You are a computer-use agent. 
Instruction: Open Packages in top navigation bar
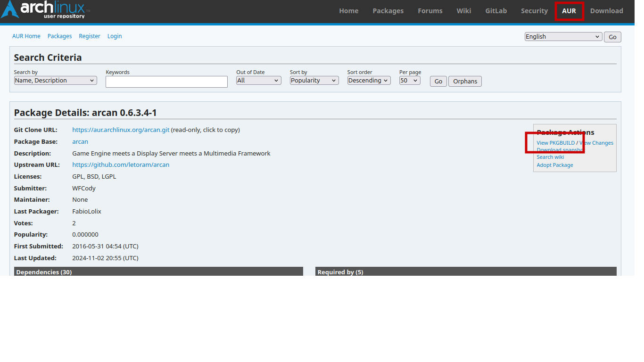pyautogui.click(x=388, y=11)
